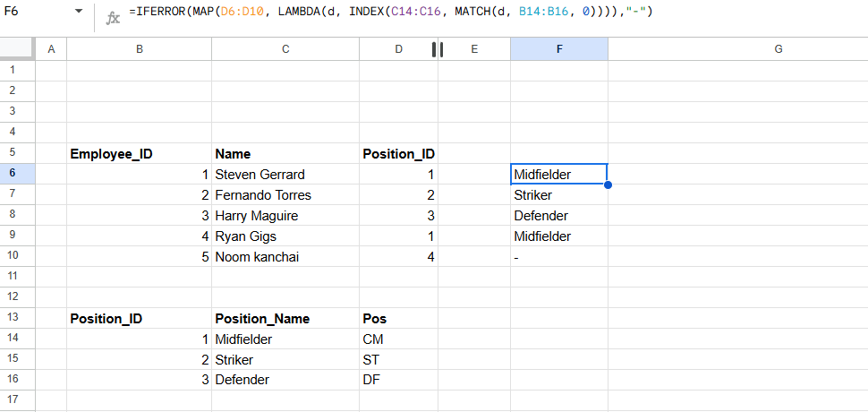Click the Name Box showing F6
This screenshot has width=868, height=412.
37,12
